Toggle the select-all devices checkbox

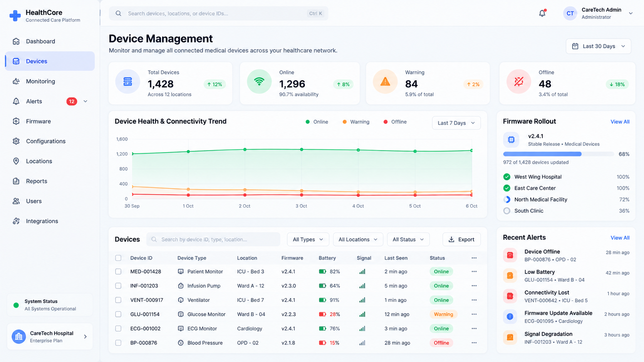118,258
